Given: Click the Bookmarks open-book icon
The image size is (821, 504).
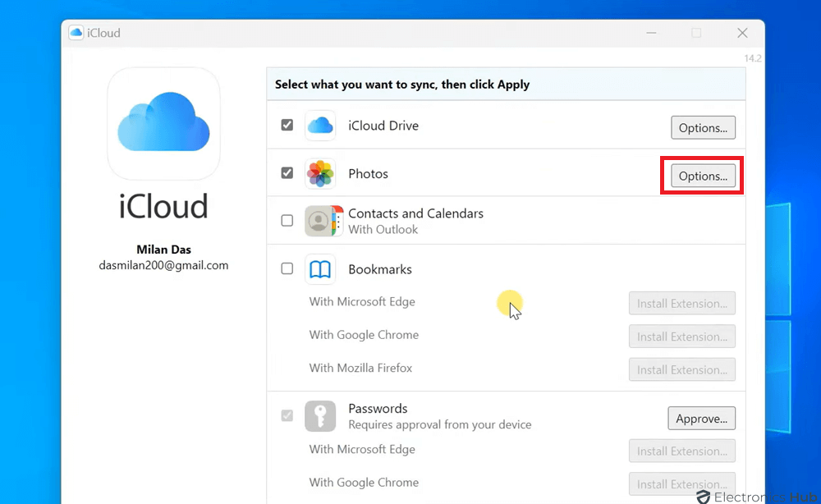Looking at the screenshot, I should (320, 269).
